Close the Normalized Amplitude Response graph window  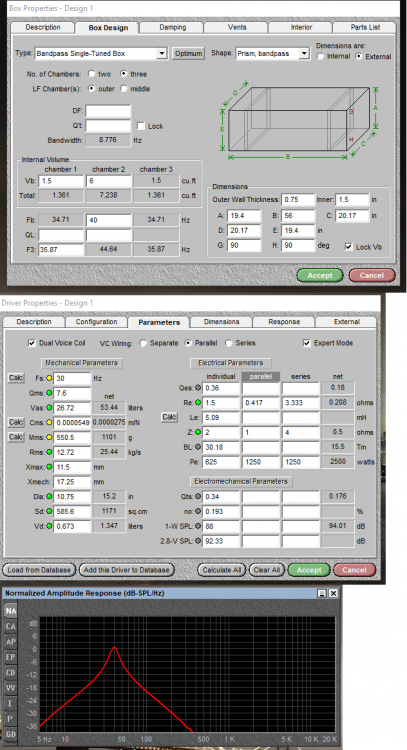click(x=333, y=593)
